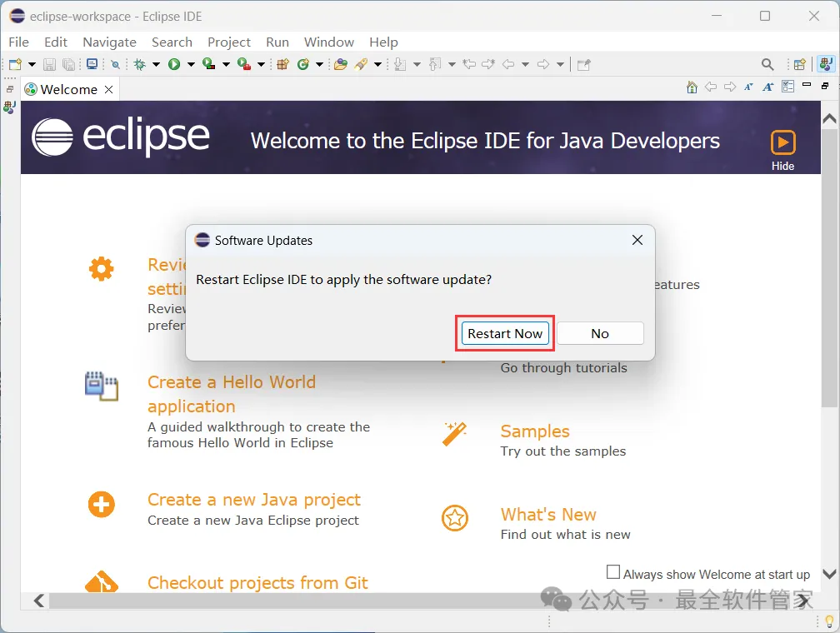This screenshot has height=633, width=840.
Task: Click the green Run button icon
Action: pos(174,65)
